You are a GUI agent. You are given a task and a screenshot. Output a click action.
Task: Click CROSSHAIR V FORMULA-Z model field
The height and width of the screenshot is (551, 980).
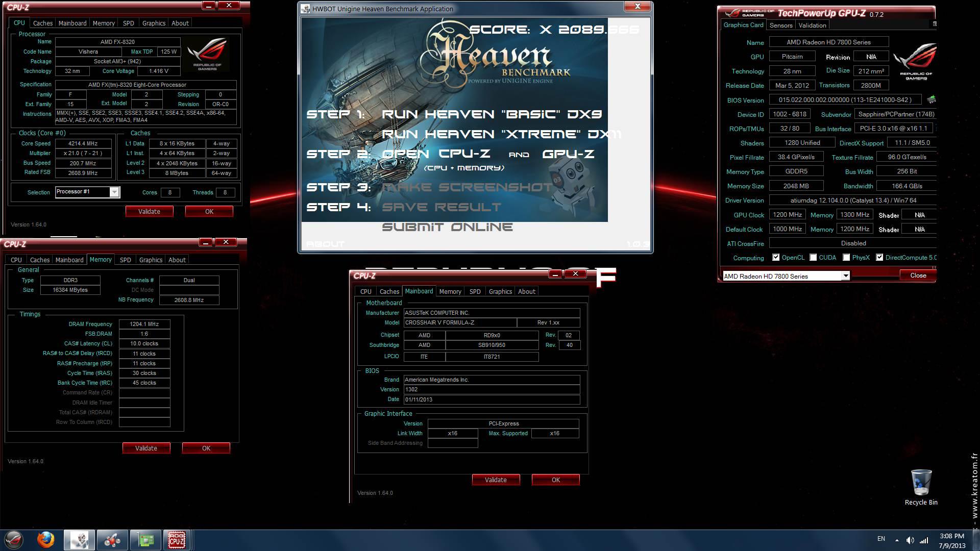click(460, 322)
